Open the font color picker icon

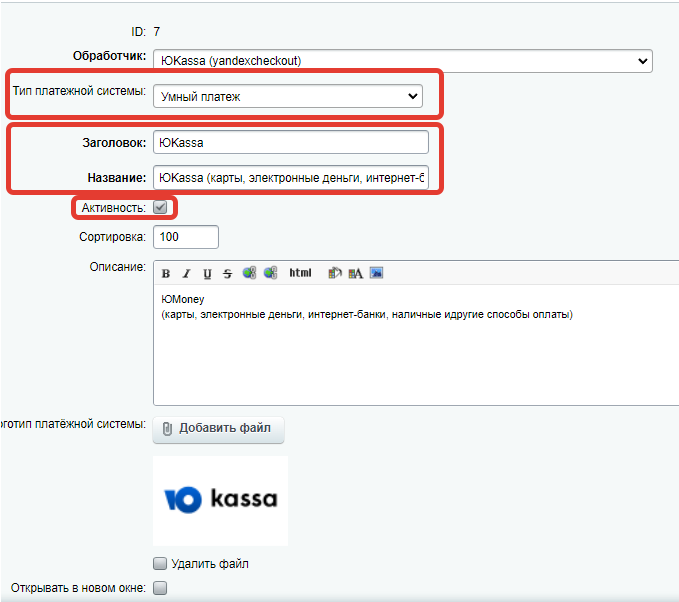tap(355, 273)
